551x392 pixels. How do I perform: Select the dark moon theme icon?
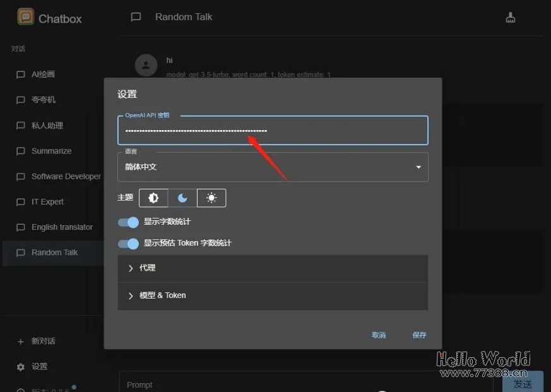point(182,198)
